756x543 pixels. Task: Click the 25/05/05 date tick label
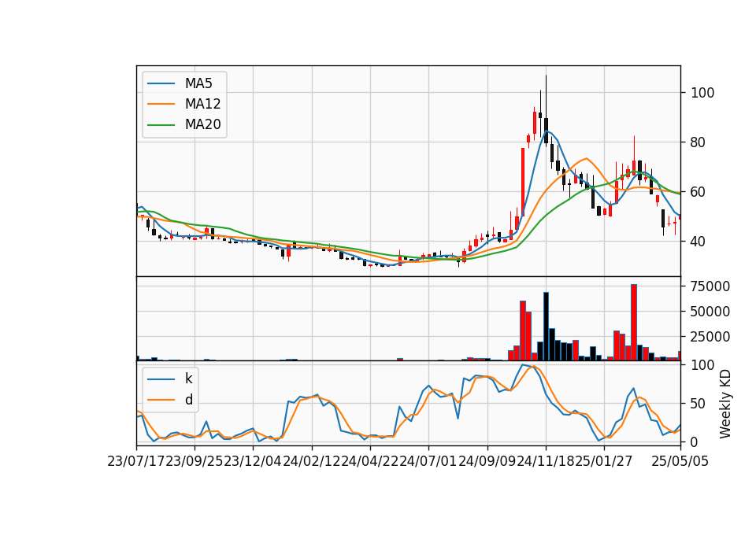pyautogui.click(x=680, y=461)
